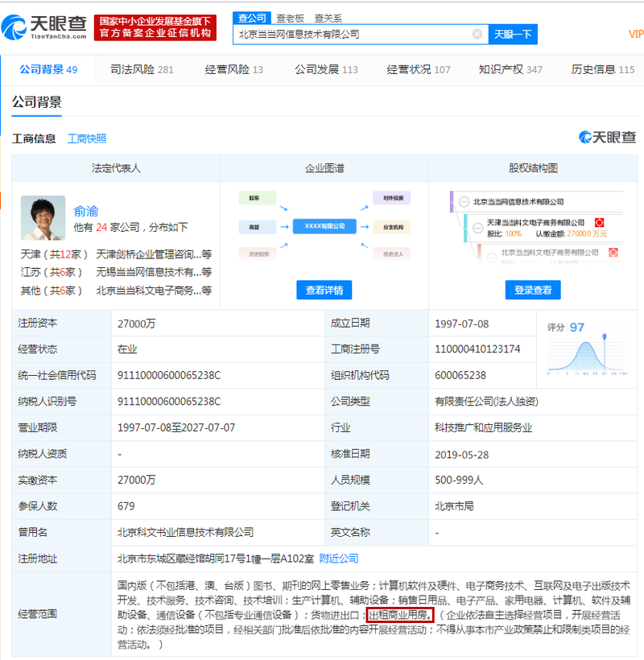Screen dimensions: 644x660
Task: Open 北京当当科文电子商务 link in 其他 row
Action: tap(154, 291)
